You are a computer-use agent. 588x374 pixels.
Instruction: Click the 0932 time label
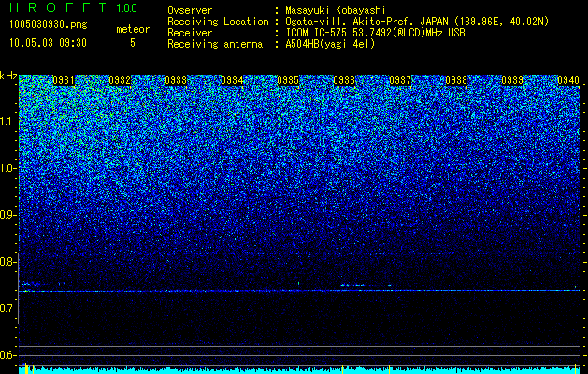click(x=120, y=80)
